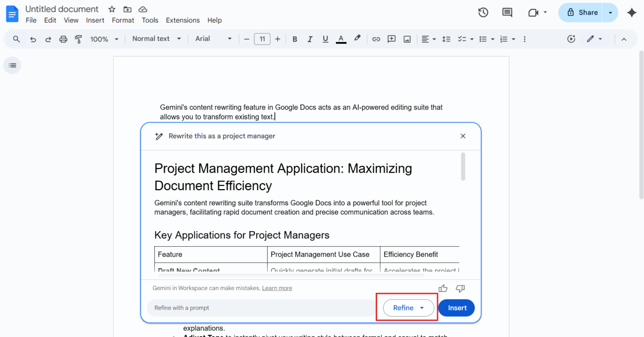
Task: Show document outline sidebar icon
Action: pyautogui.click(x=12, y=65)
